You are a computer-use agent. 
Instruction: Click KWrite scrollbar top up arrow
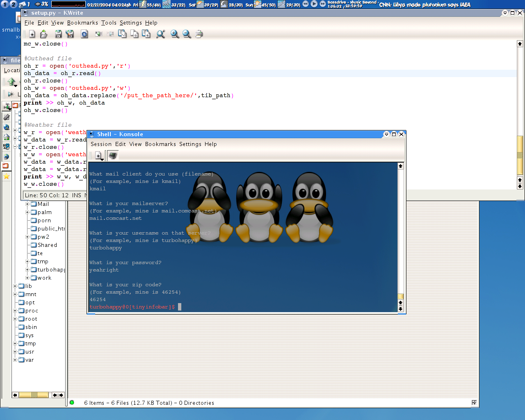click(520, 44)
